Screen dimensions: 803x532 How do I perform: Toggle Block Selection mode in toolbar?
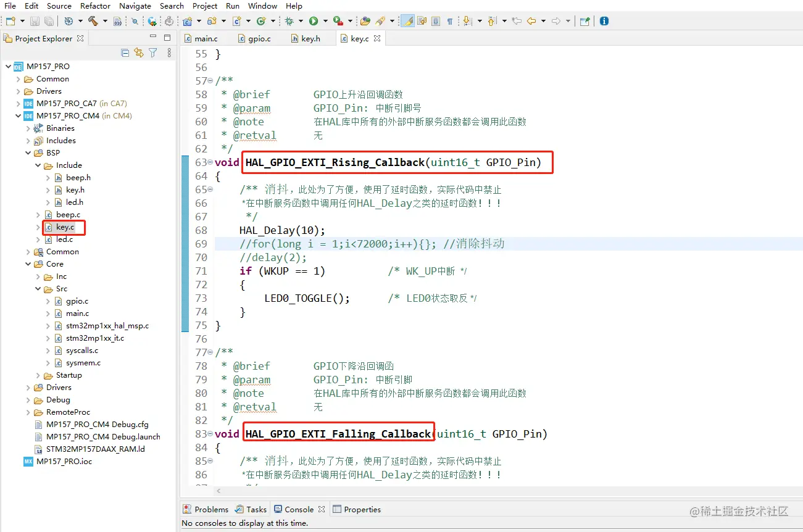click(x=436, y=21)
